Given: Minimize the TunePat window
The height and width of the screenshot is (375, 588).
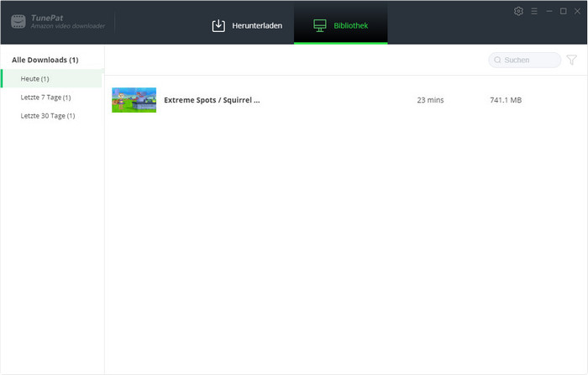Looking at the screenshot, I should point(549,11).
